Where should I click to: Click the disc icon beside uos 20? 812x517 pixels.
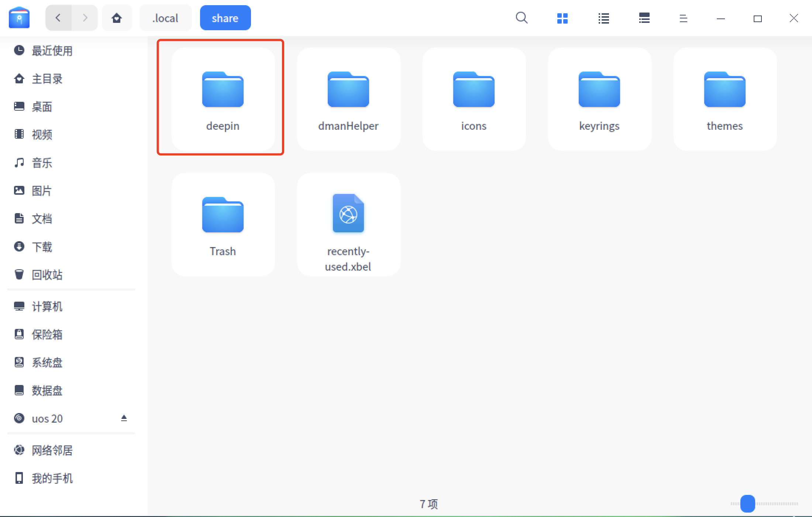click(19, 418)
